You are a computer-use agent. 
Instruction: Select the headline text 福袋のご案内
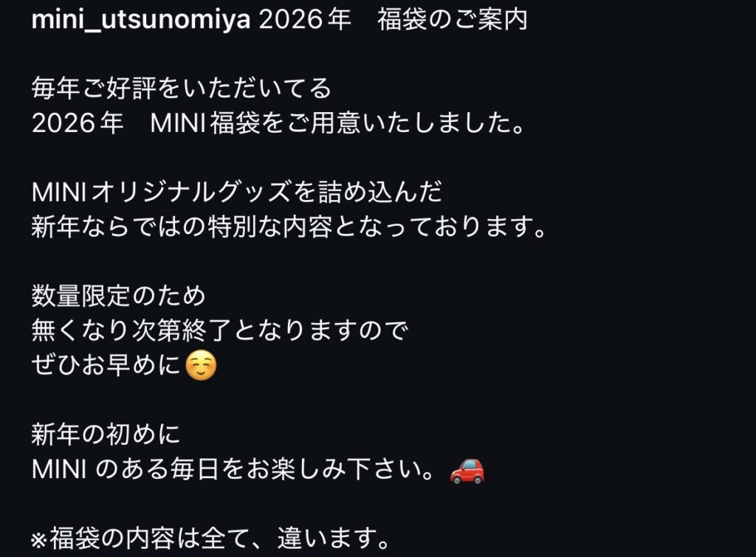pos(453,20)
